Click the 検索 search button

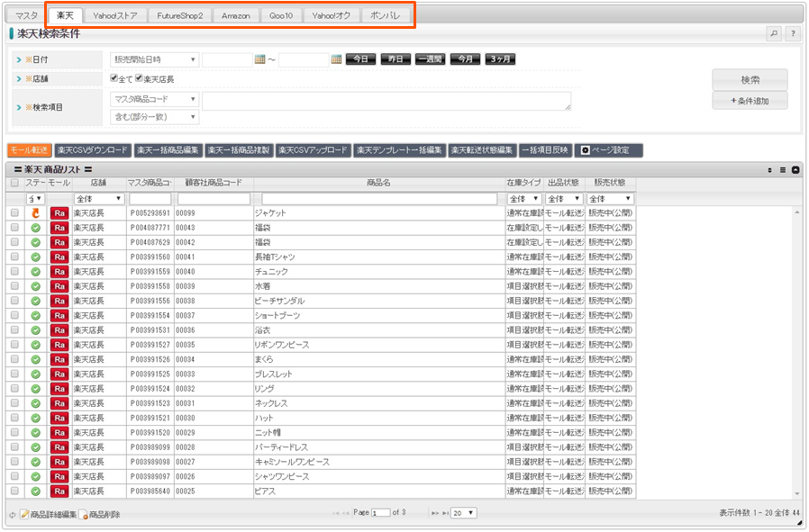(x=750, y=80)
